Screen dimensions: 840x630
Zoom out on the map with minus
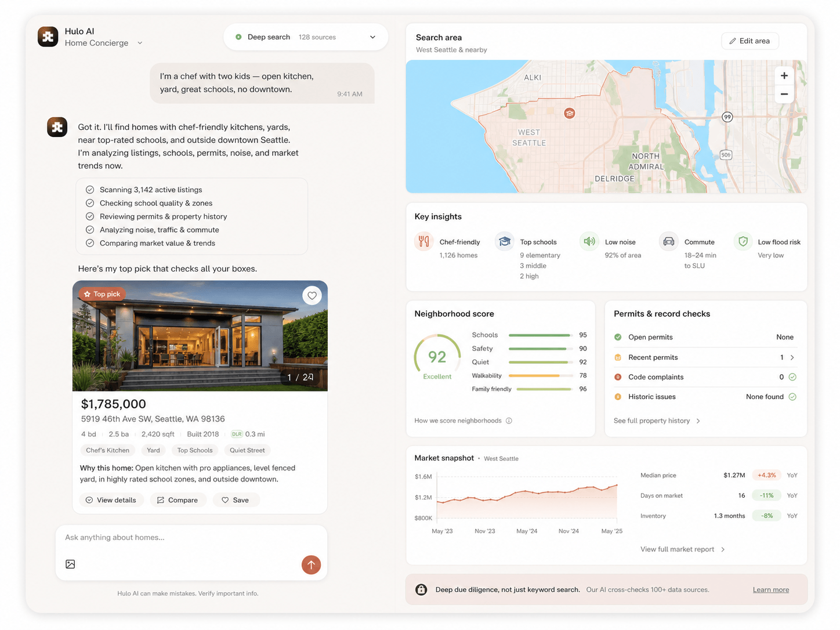pyautogui.click(x=784, y=94)
